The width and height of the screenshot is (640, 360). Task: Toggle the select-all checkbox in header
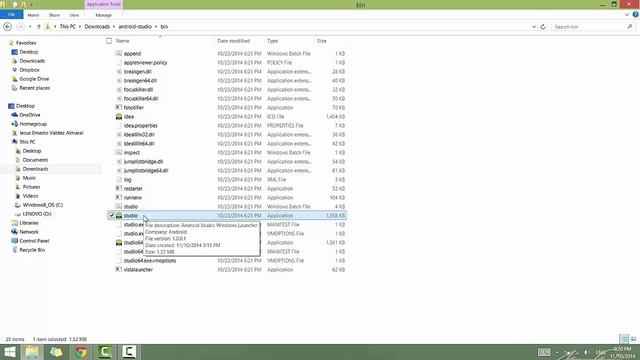click(109, 41)
